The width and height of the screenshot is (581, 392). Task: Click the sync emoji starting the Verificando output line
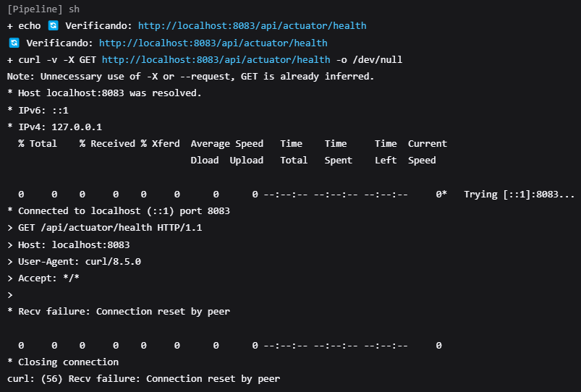coord(13,43)
